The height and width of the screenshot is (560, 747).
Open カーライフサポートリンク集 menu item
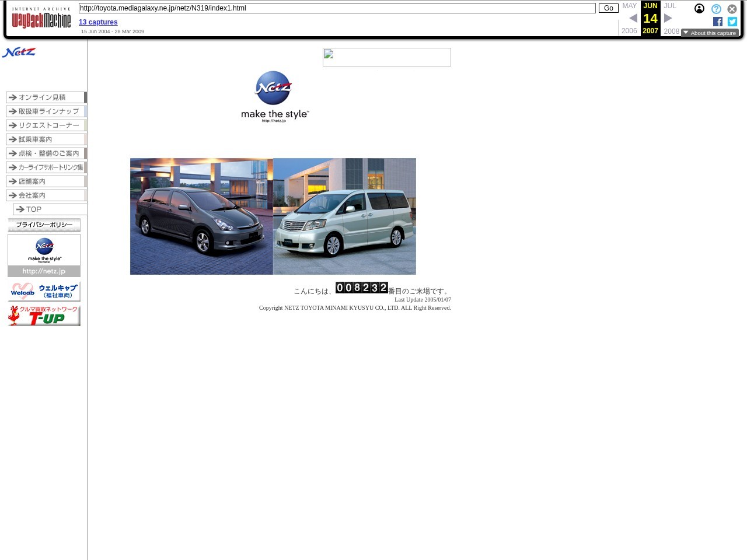coord(46,167)
